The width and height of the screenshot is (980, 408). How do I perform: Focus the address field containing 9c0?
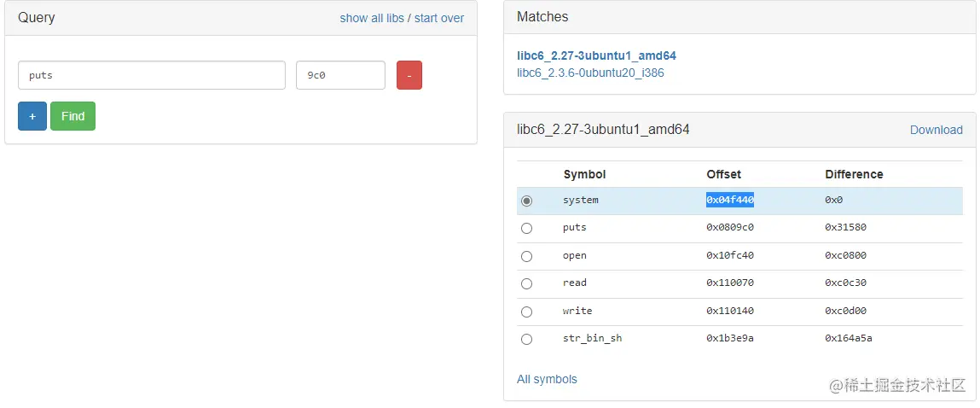click(x=340, y=75)
